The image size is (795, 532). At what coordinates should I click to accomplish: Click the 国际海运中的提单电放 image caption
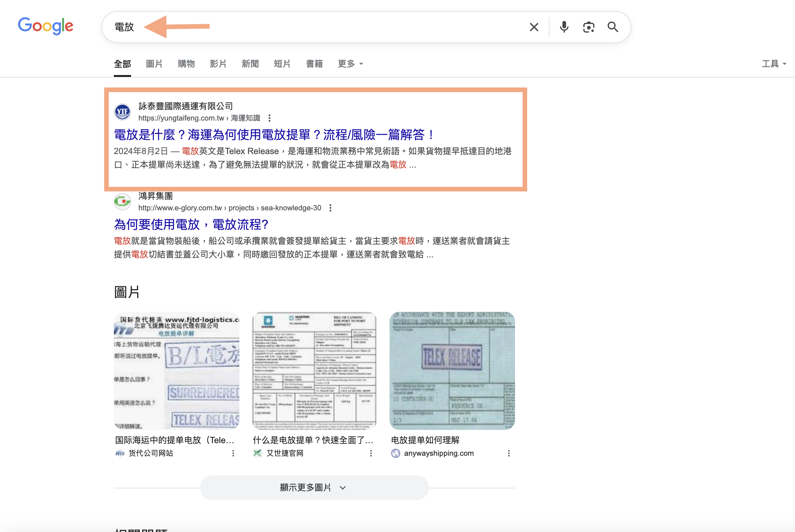point(175,440)
